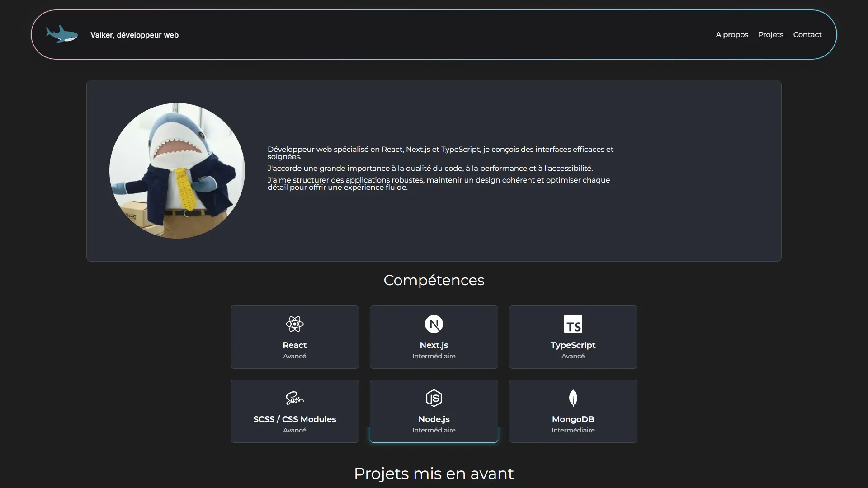Click the Sass logo icon
868x488 pixels.
(x=295, y=398)
